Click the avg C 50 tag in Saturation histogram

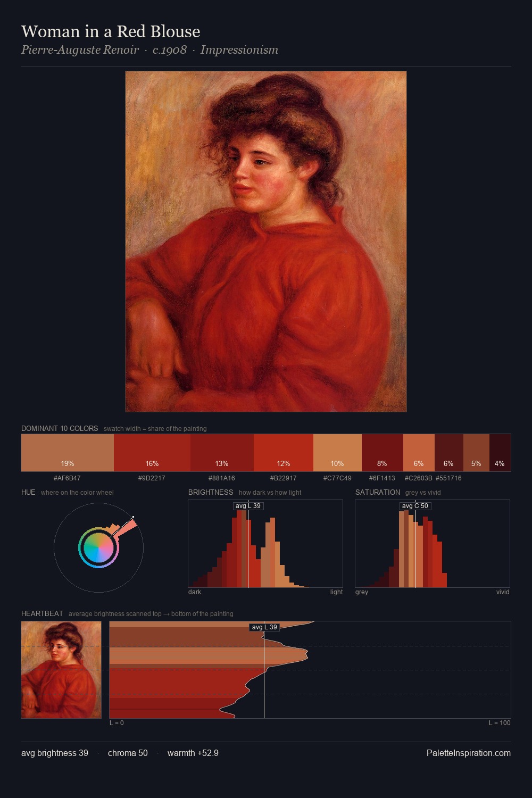[415, 506]
